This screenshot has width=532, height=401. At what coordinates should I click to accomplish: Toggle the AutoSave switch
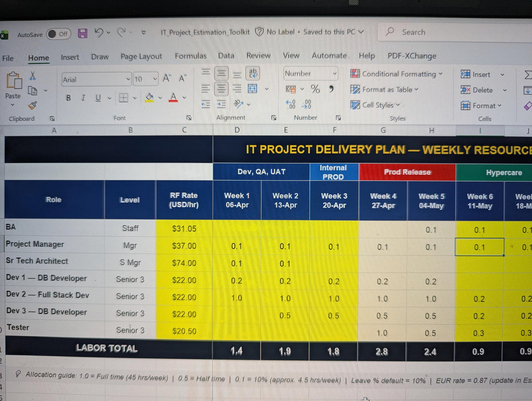pos(59,34)
